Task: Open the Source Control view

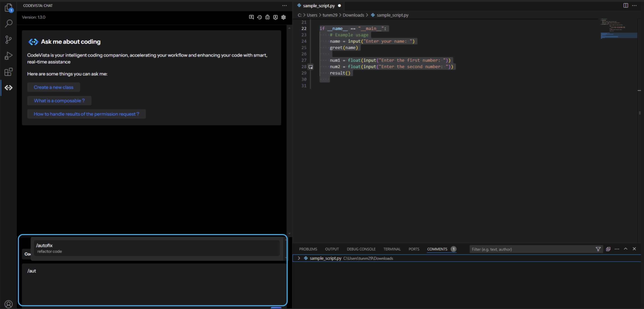Action: (9, 40)
